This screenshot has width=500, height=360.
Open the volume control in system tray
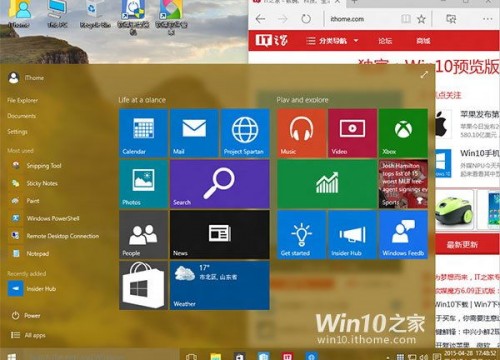pyautogui.click(x=424, y=357)
